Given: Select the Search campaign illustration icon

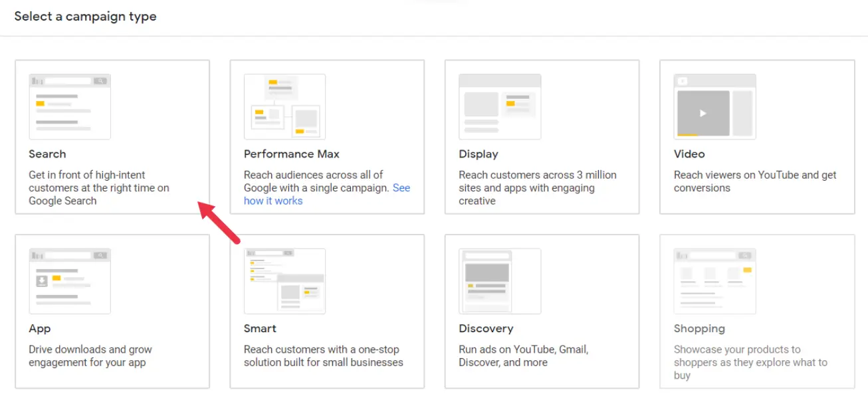Looking at the screenshot, I should click(x=70, y=106).
